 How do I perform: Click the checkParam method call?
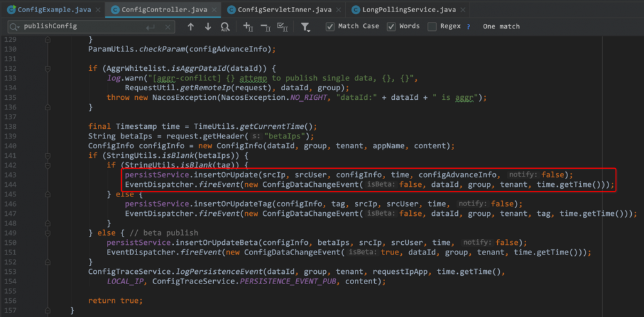(x=162, y=50)
